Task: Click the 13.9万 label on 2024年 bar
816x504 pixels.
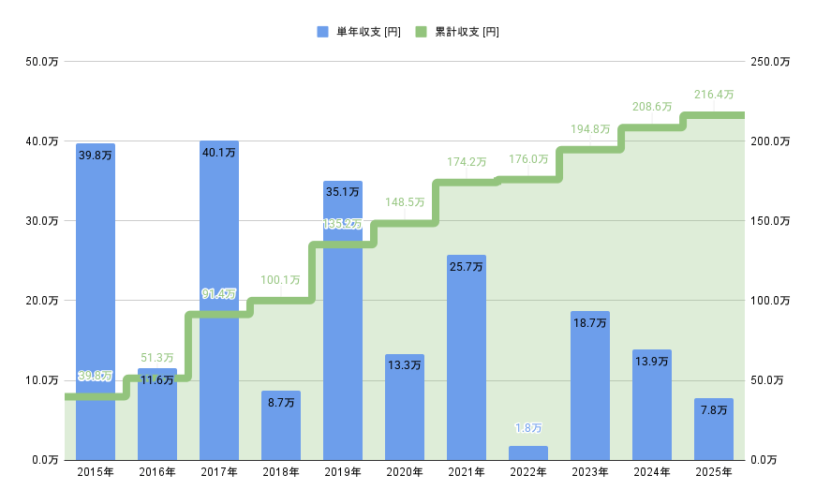Action: 652,362
